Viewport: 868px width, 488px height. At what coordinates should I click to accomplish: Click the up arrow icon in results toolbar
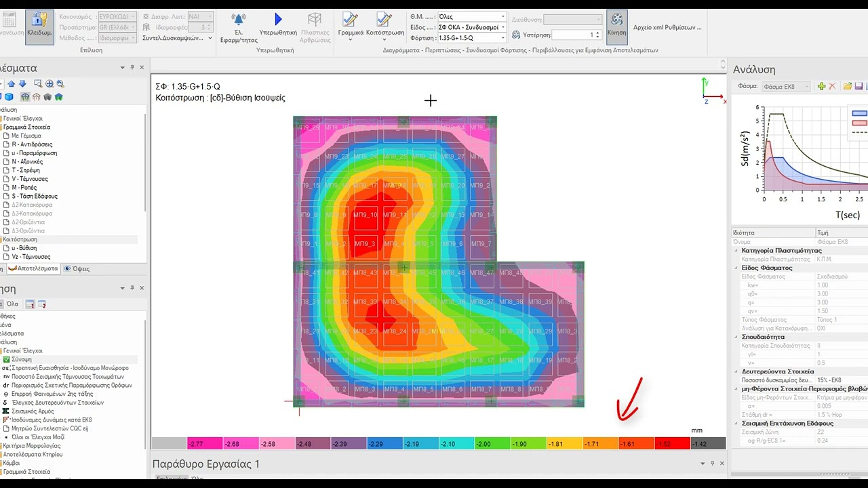pyautogui.click(x=11, y=84)
